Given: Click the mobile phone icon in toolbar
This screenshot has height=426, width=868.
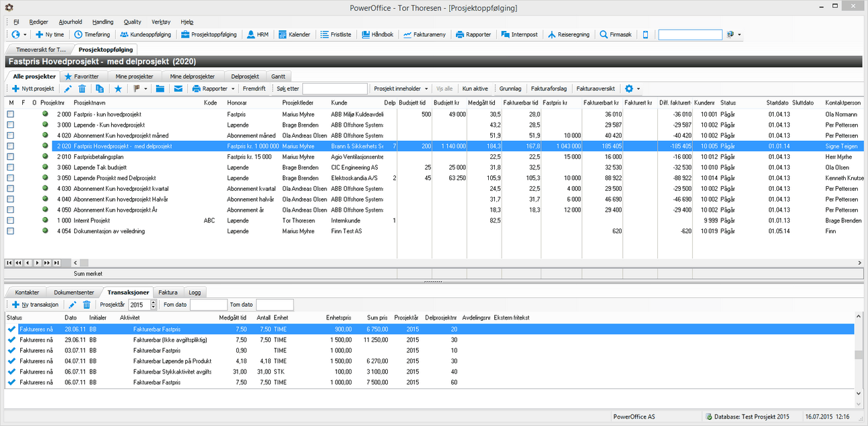Looking at the screenshot, I should [x=646, y=34].
